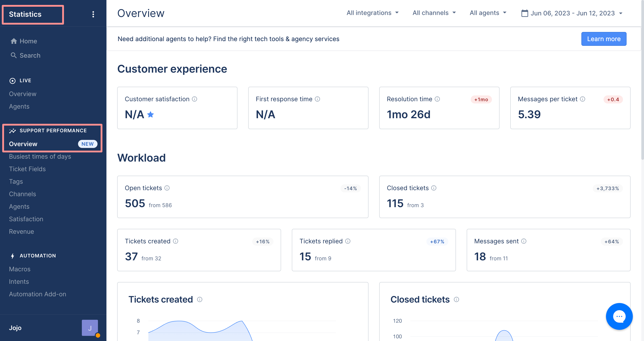Click info icon on Tickets created chart
The height and width of the screenshot is (341, 644).
click(x=199, y=299)
